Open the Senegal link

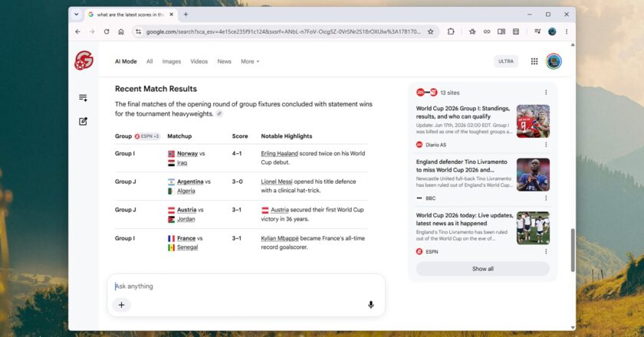(187, 247)
